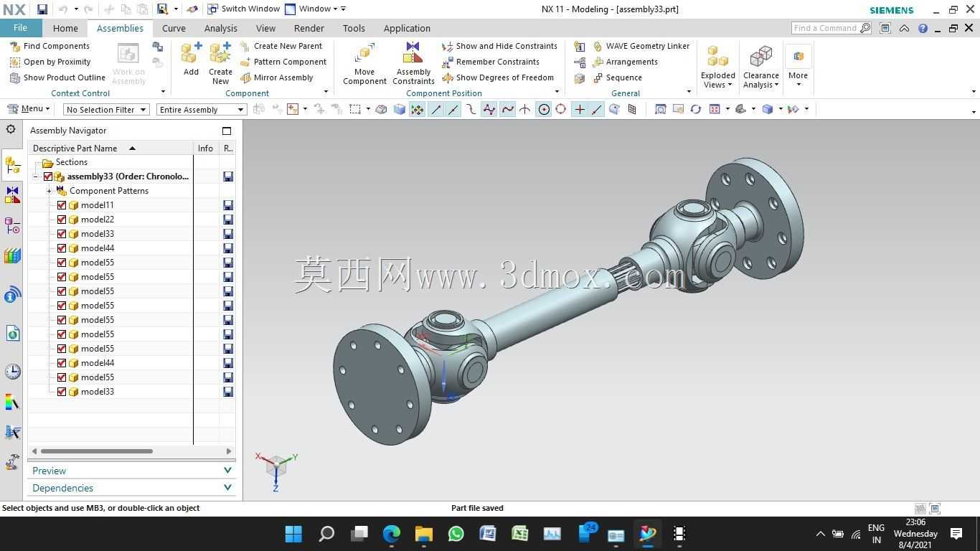Uncheck the model11 component checkbox
Screen dimensions: 980x551
(x=62, y=205)
